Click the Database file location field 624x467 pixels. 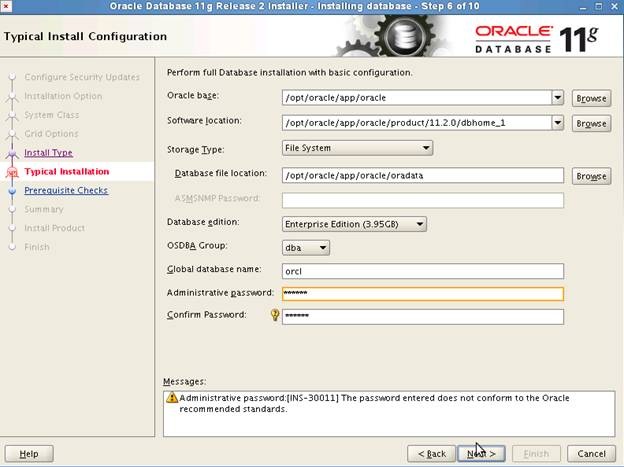tap(423, 176)
